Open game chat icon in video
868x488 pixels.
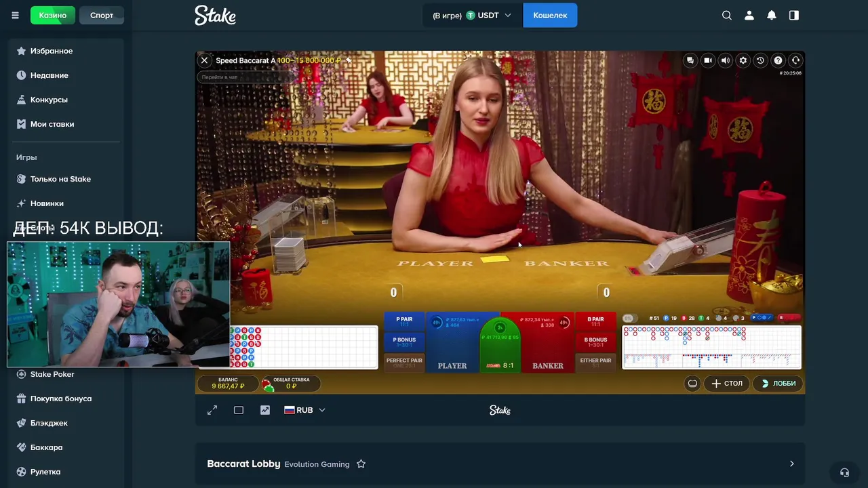coord(690,60)
